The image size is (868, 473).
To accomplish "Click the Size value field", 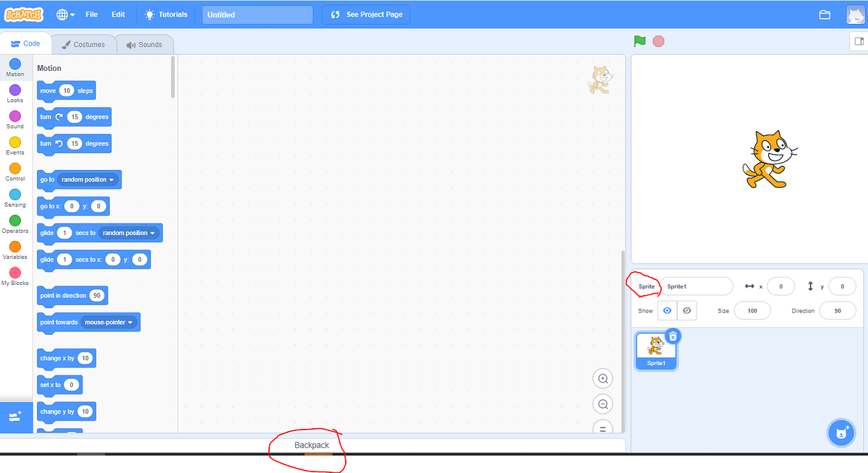I will click(752, 310).
